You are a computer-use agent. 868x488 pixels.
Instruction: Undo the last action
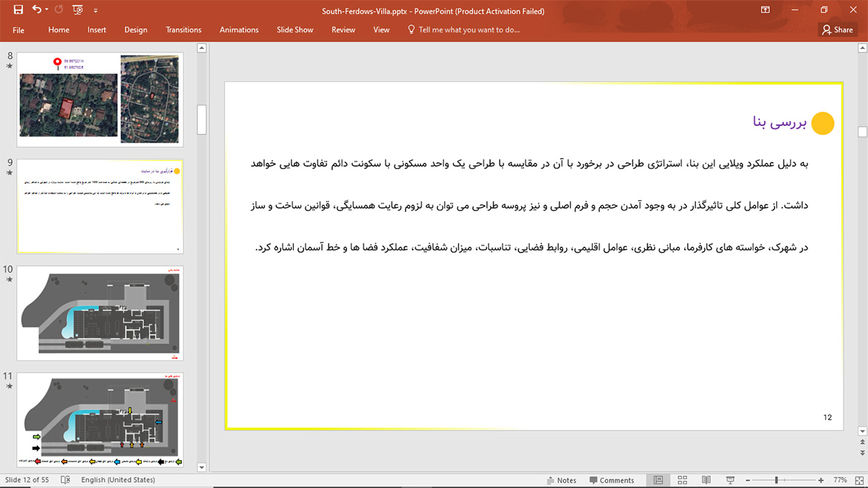point(37,10)
